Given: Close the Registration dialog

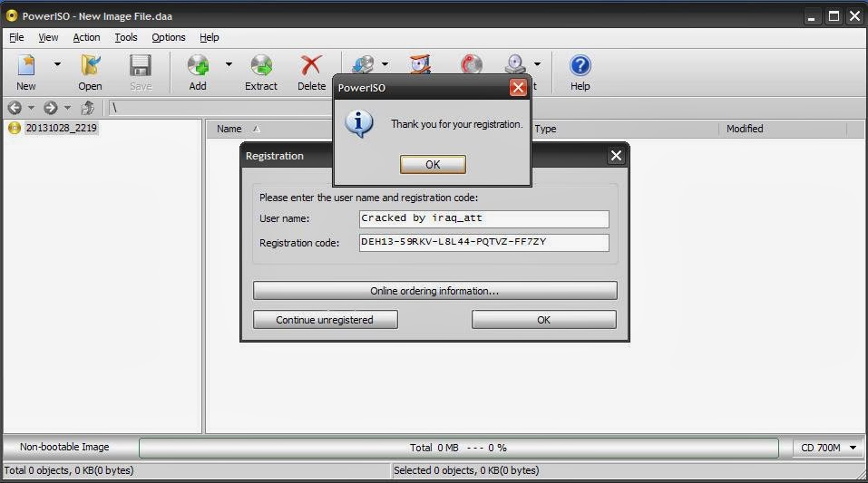Looking at the screenshot, I should [616, 156].
